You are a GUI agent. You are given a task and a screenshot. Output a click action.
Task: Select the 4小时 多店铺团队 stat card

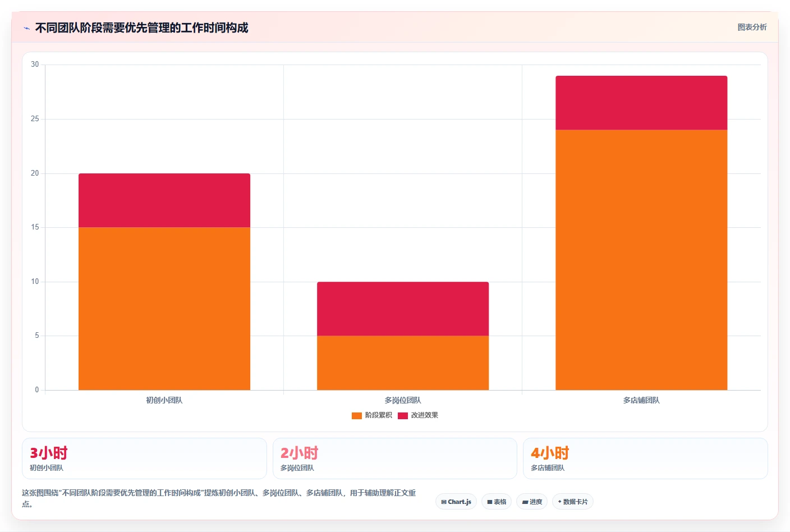[645, 458]
